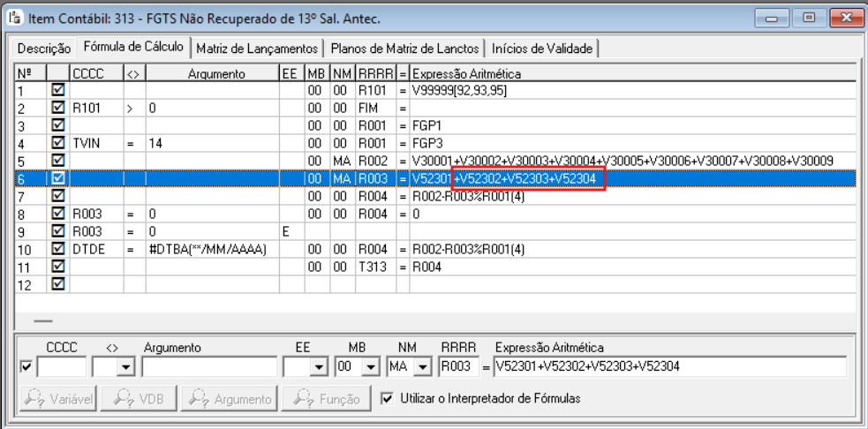The image size is (868, 429).
Task: Click the Função lookup button
Action: [326, 399]
